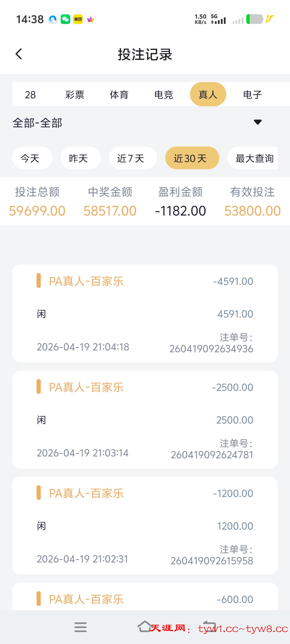Open the 电子 category tab
The image size is (290, 644).
tap(252, 95)
